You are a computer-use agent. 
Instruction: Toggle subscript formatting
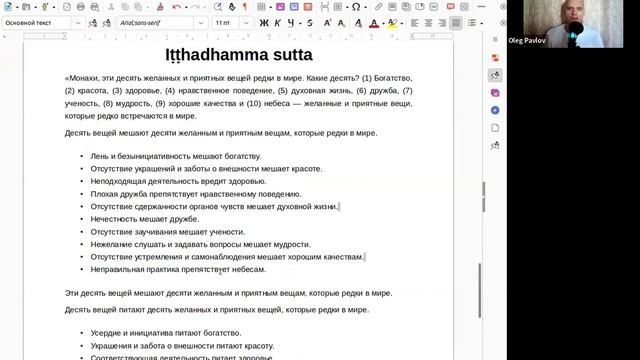click(341, 23)
